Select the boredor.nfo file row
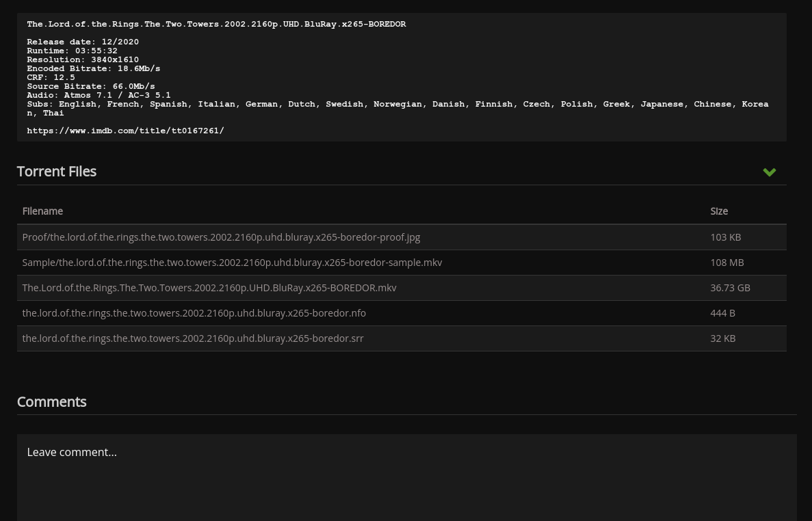The image size is (812, 521). click(402, 313)
